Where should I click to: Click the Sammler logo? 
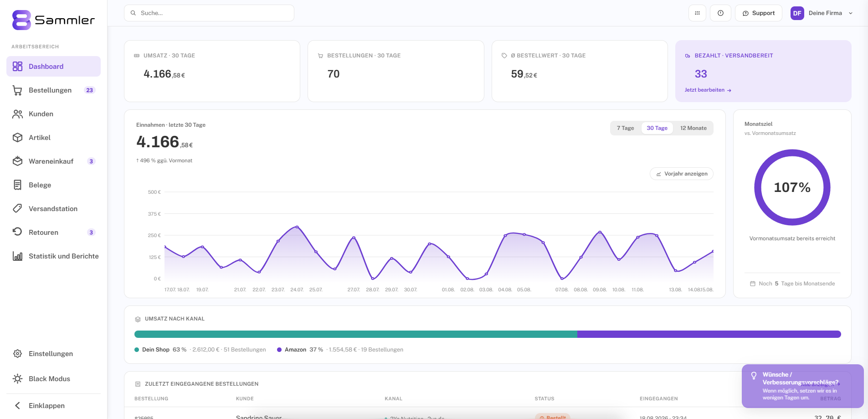tap(53, 20)
